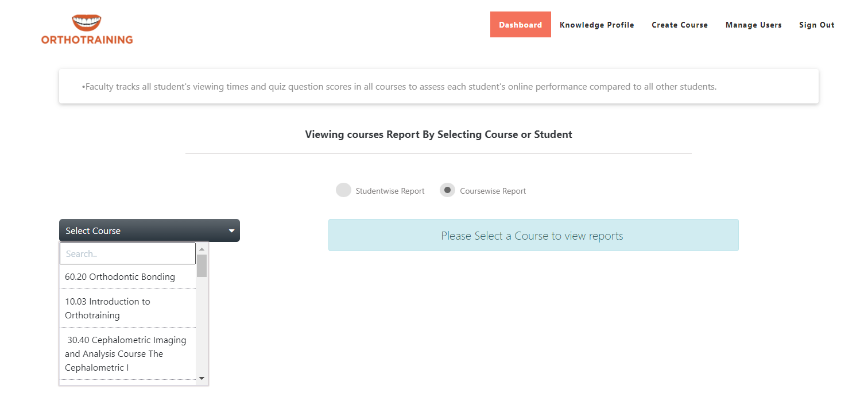
Task: Select 30.40 Cephalometric Imaging and Analysis course
Action: click(x=126, y=353)
